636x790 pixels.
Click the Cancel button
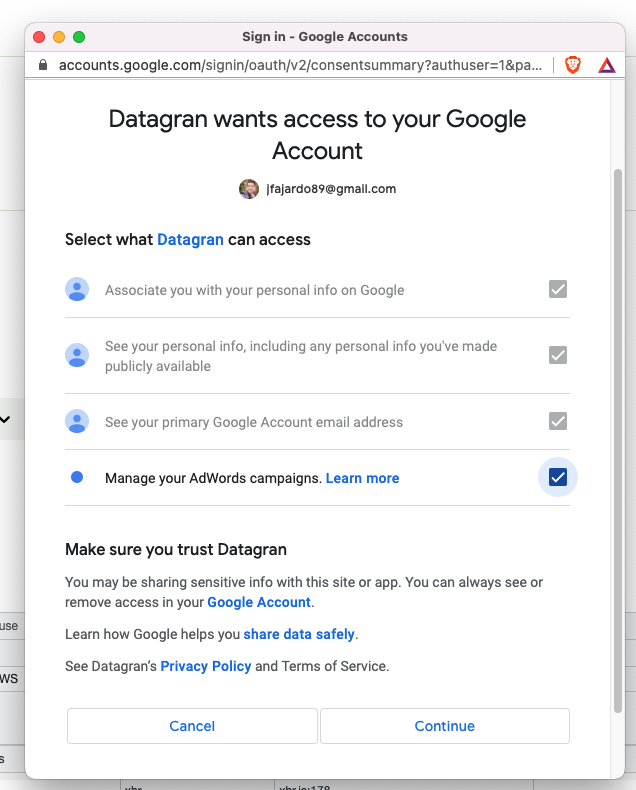pos(192,726)
